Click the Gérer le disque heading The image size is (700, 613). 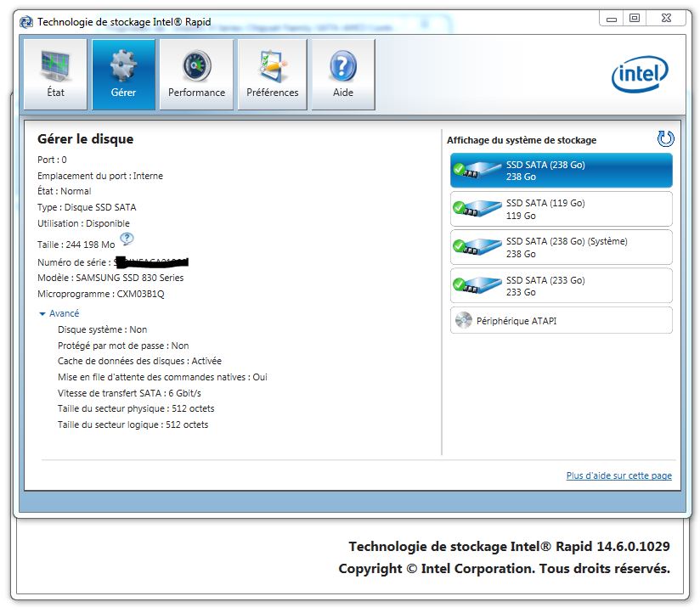point(85,139)
